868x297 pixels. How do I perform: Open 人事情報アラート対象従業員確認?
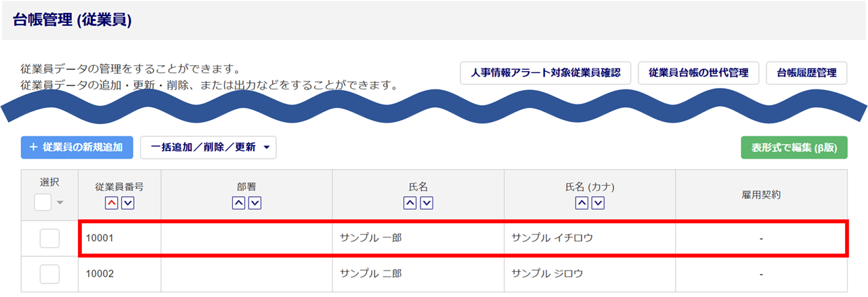pos(545,73)
